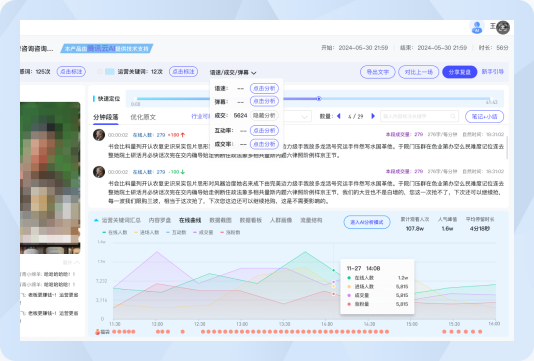The height and width of the screenshot is (361, 534).
Task: Click the 在线人数: 279 +100 label
Action: [x=158, y=135]
